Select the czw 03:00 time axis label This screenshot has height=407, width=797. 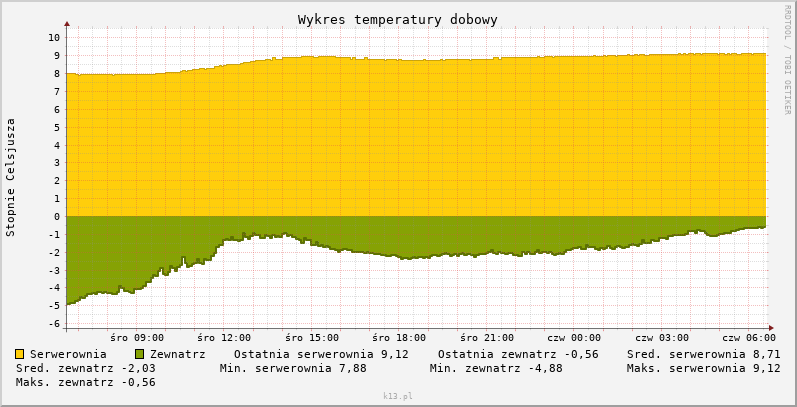[661, 338]
